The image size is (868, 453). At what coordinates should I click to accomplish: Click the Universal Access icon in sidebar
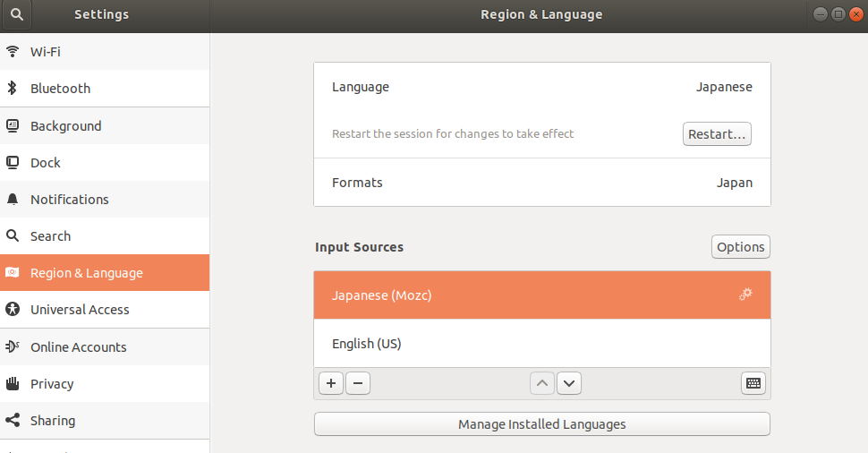(x=13, y=310)
